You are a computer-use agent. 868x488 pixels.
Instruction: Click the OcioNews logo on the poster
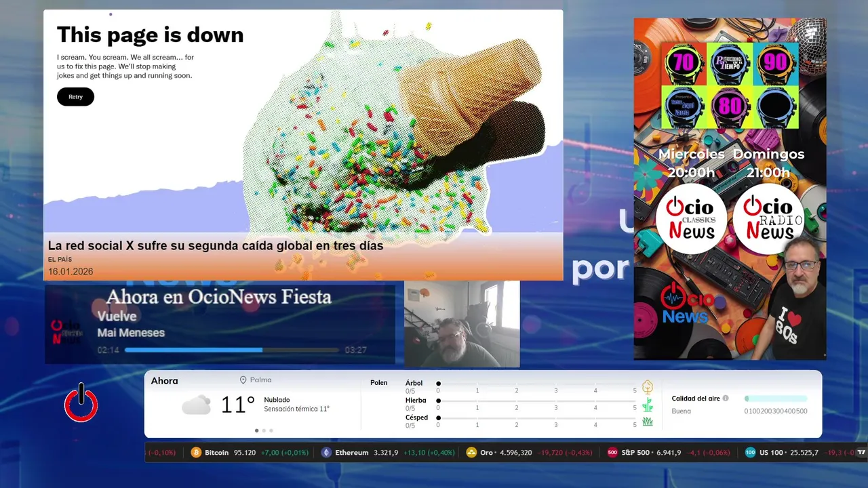tap(686, 303)
